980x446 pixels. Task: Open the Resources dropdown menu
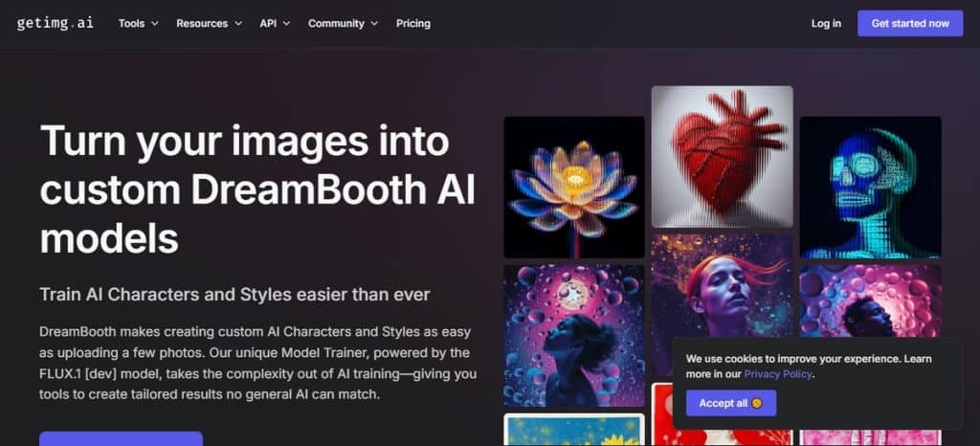tap(209, 23)
